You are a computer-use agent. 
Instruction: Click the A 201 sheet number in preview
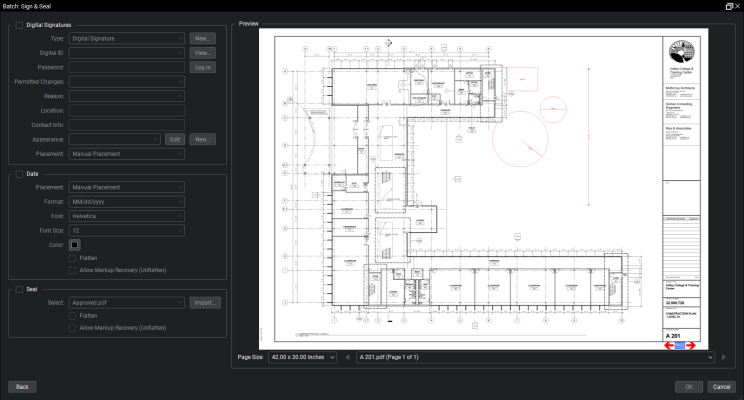672,336
